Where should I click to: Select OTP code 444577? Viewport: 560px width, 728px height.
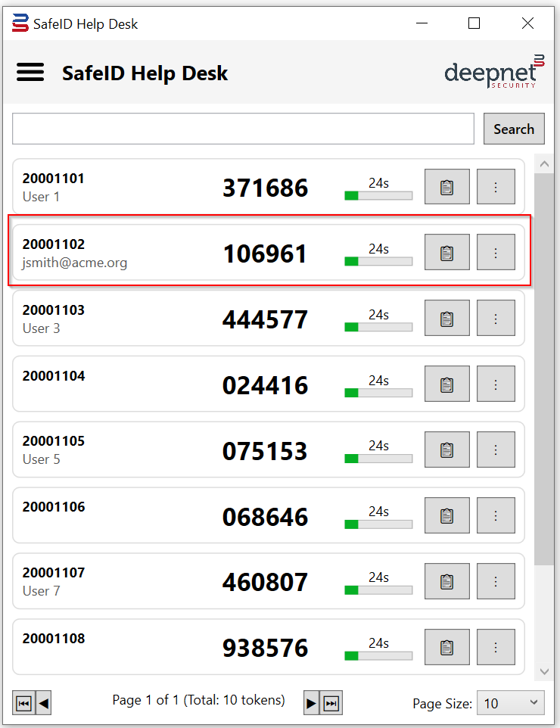265,320
